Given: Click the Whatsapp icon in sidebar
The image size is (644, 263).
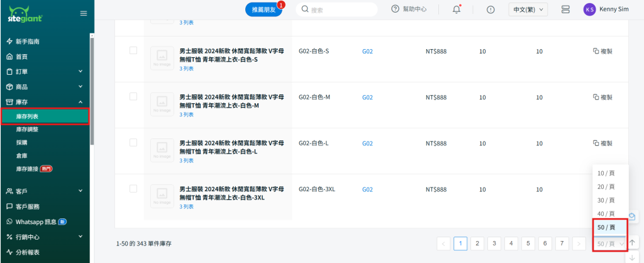Looking at the screenshot, I should [x=9, y=221].
